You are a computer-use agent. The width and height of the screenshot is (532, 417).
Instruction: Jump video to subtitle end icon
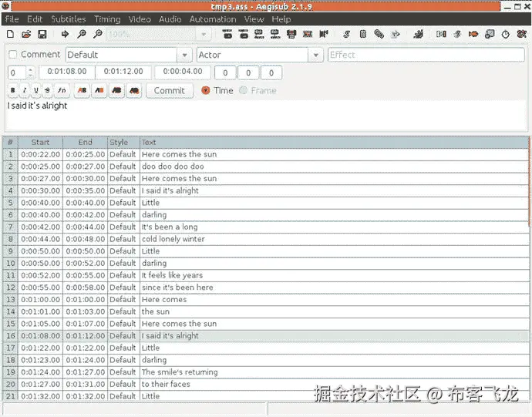244,34
